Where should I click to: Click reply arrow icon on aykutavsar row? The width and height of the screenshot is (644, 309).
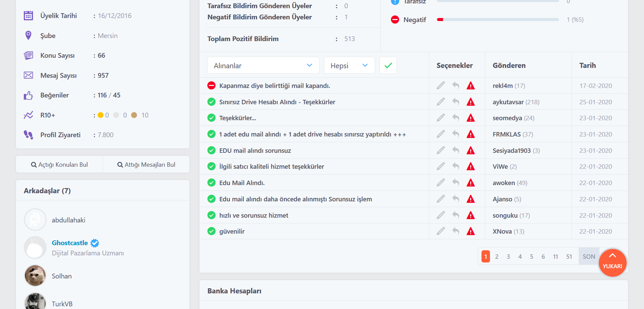click(456, 102)
